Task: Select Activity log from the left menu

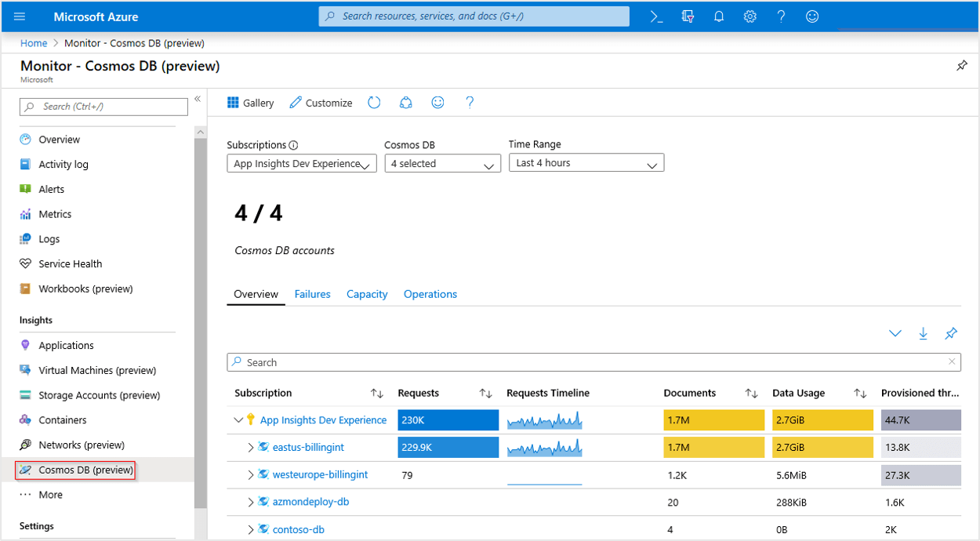Action: point(67,164)
